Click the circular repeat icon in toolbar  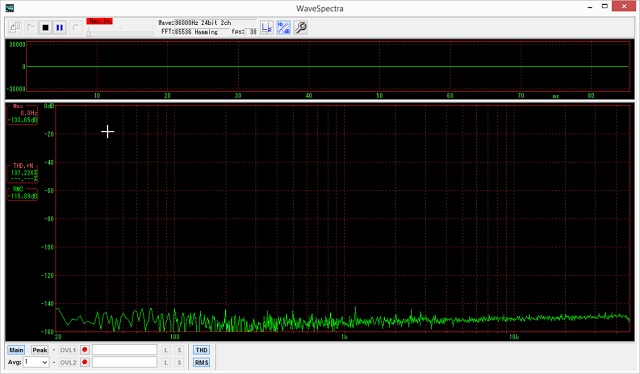coord(76,28)
